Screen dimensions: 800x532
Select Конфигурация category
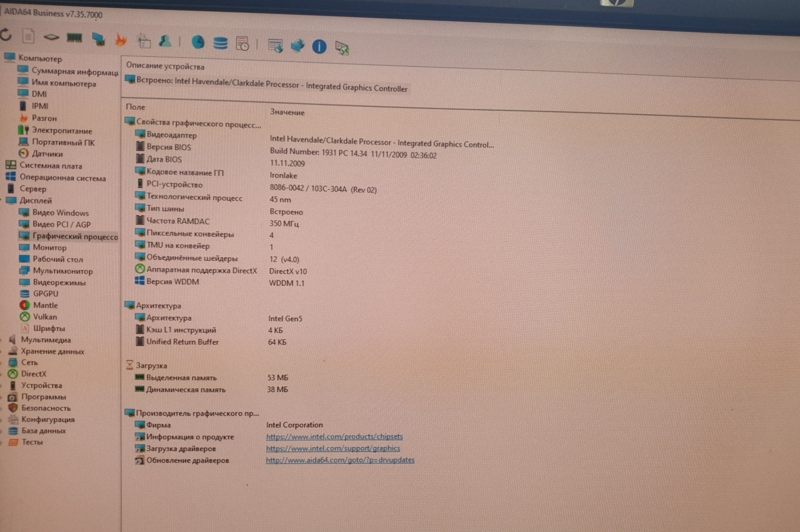click(x=42, y=419)
